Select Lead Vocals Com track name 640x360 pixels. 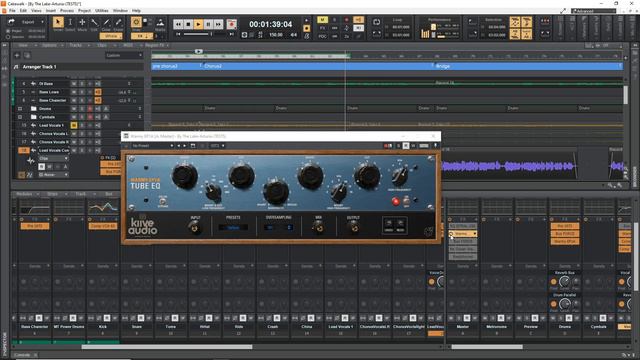coord(54,150)
